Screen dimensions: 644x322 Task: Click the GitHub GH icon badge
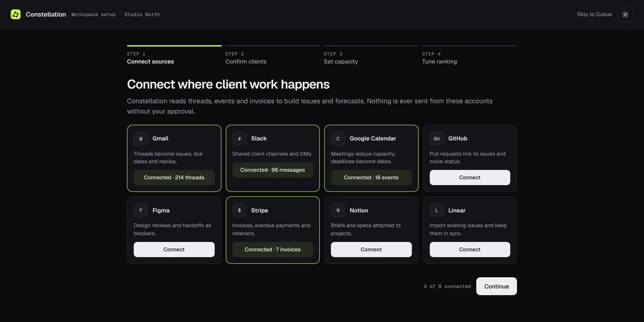point(437,139)
